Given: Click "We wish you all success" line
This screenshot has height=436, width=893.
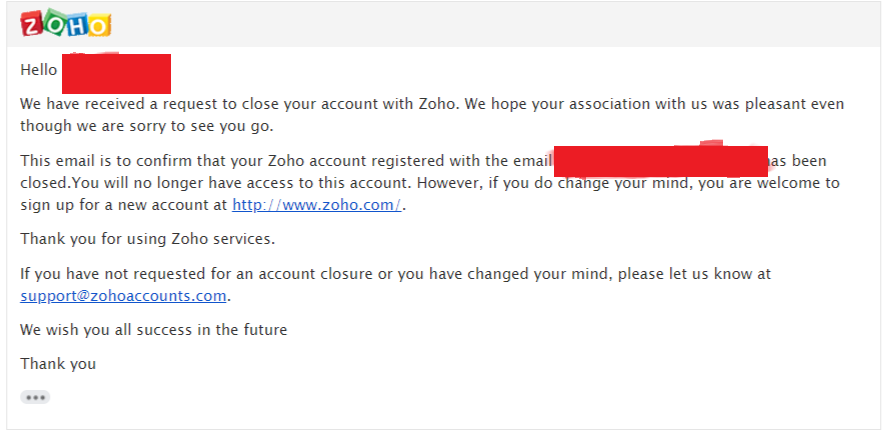Looking at the screenshot, I should [x=153, y=329].
